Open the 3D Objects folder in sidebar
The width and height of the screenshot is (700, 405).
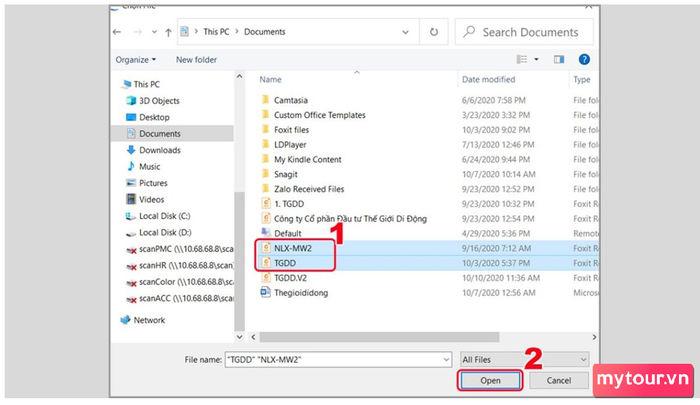click(159, 101)
